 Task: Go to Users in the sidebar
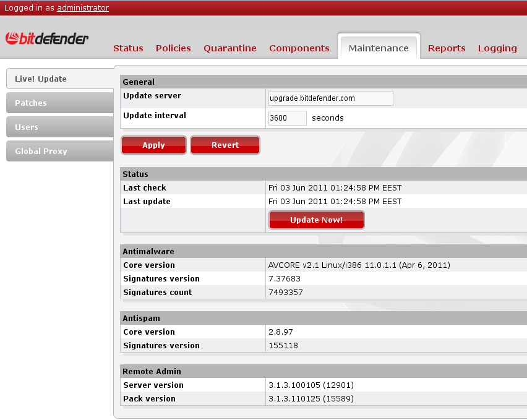[27, 127]
